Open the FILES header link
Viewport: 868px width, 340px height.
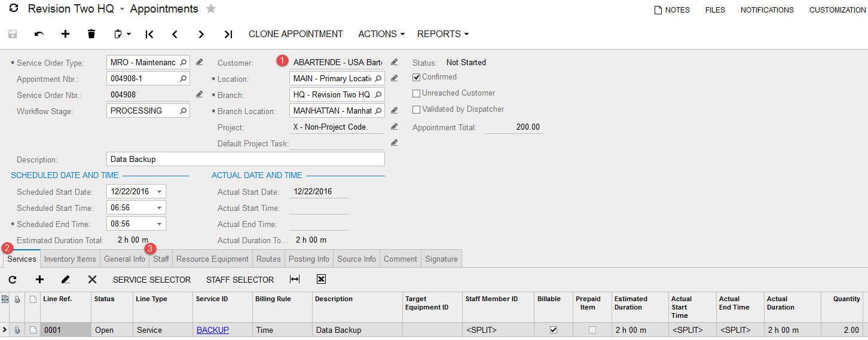tap(715, 10)
